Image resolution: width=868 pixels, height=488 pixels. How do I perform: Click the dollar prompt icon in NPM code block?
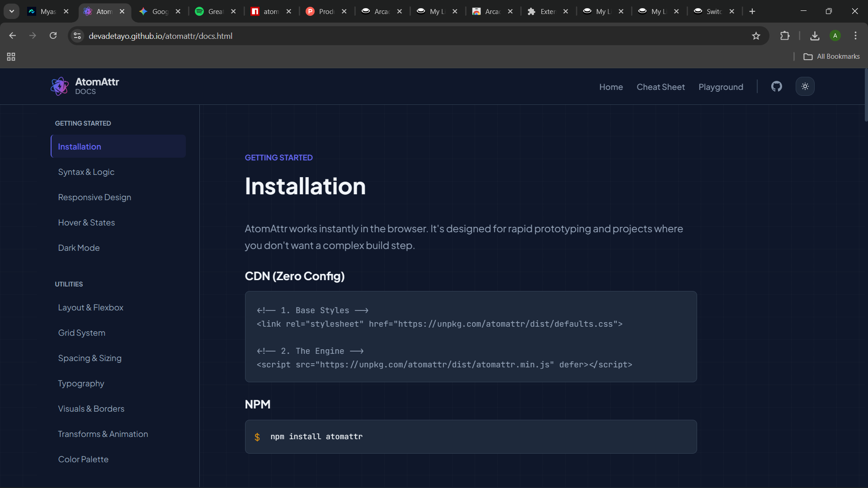258,437
